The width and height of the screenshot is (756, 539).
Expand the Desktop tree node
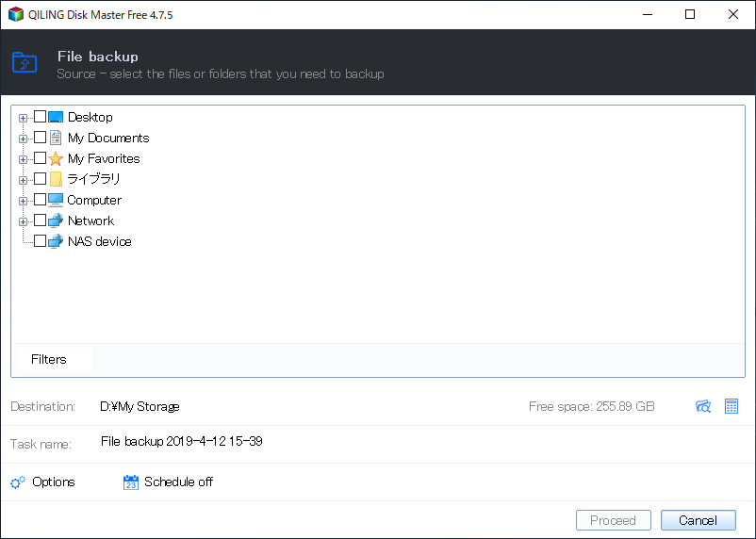[23, 118]
